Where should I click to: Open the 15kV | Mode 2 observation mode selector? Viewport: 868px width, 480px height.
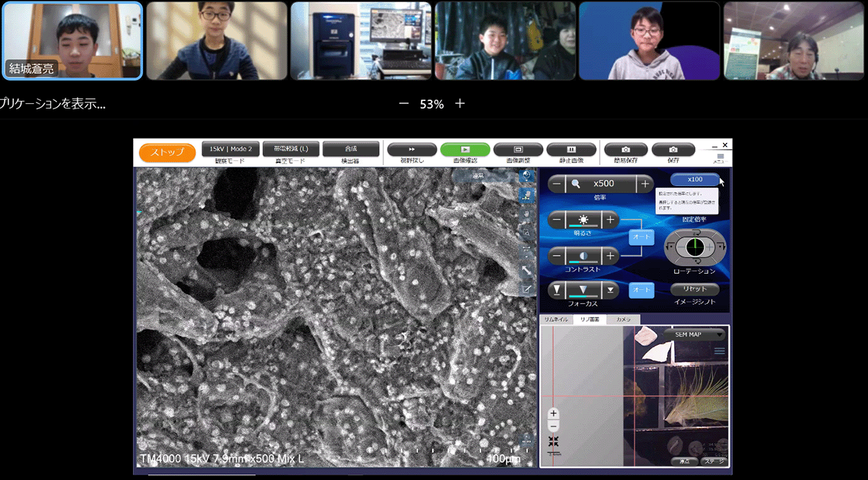point(231,149)
